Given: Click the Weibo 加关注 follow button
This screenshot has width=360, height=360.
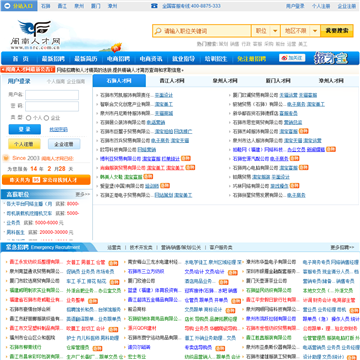Looking at the screenshot, I should pyautogui.click(x=292, y=58).
